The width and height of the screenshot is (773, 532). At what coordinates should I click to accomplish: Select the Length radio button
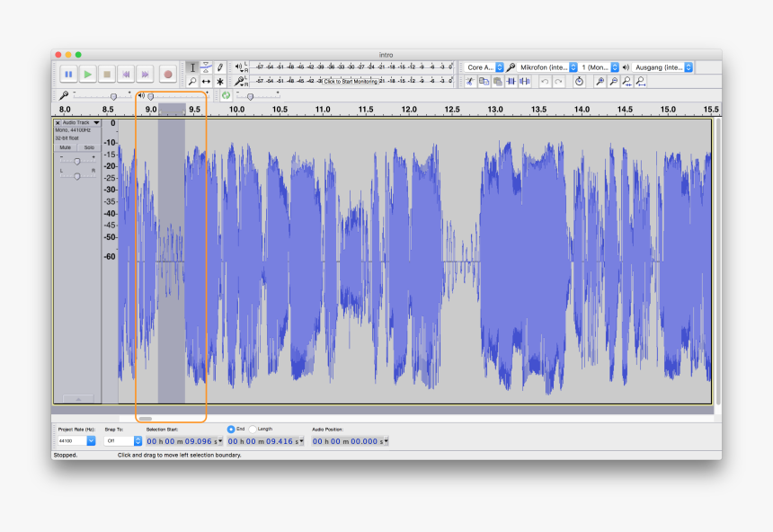(253, 430)
